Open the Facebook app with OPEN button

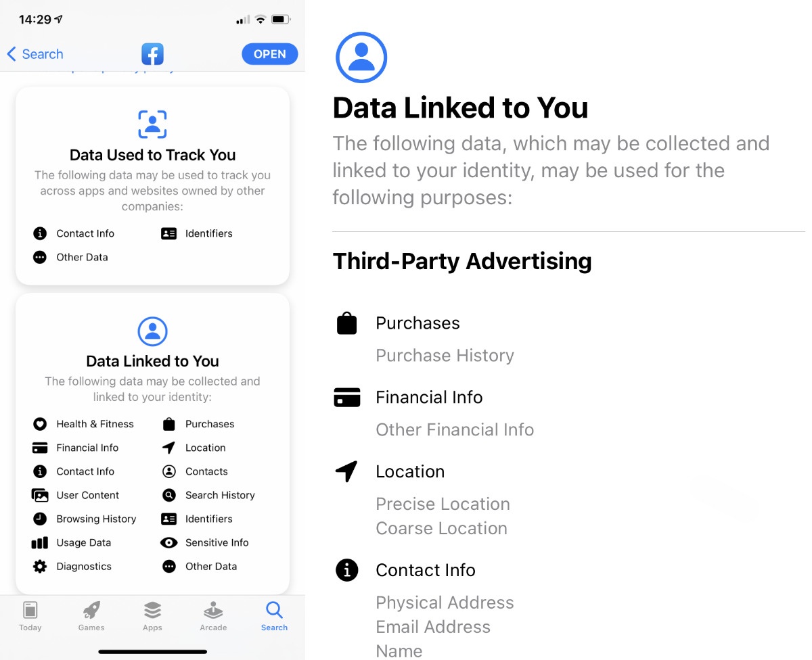[x=270, y=54]
